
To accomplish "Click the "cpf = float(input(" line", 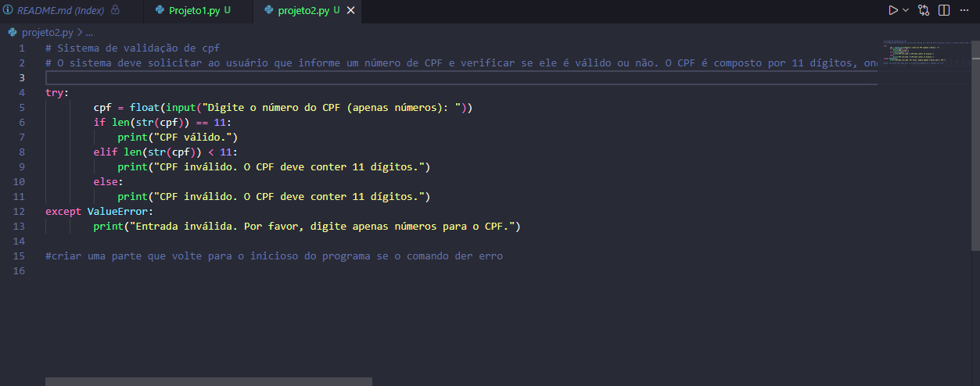I will (282, 108).
